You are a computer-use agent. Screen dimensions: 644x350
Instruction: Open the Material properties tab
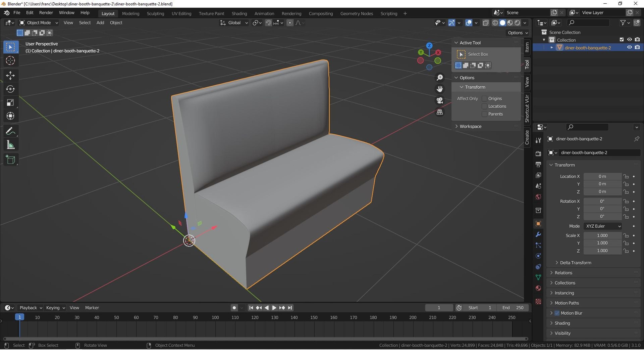coord(538,288)
